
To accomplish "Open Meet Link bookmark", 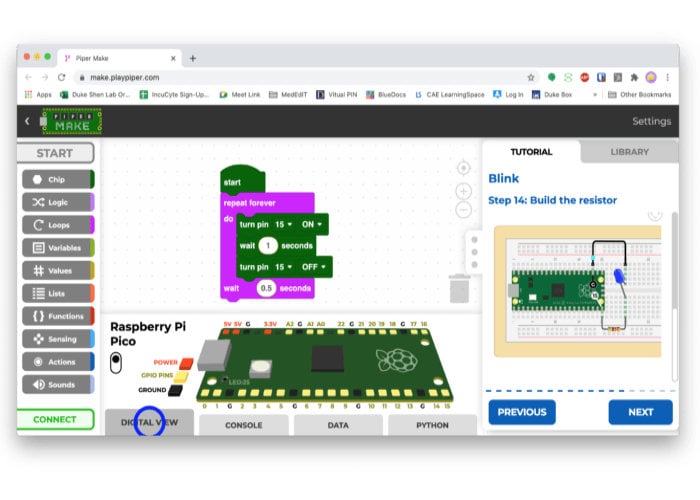I will (240, 95).
